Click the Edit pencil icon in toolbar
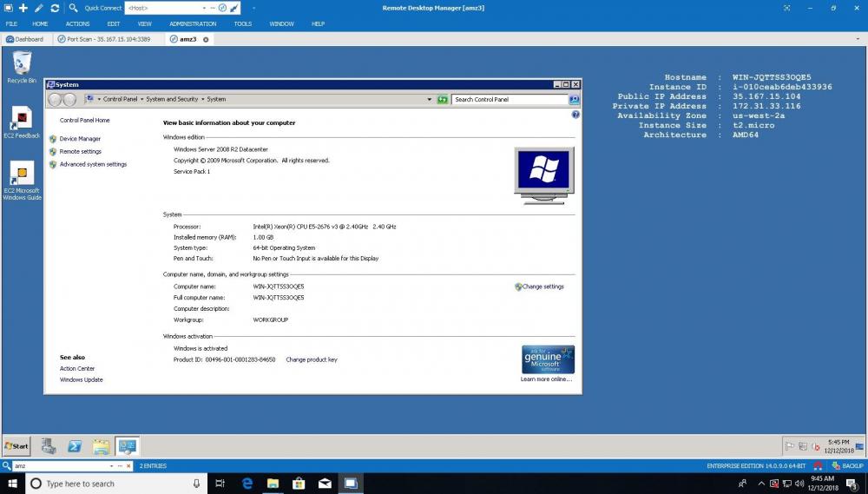 (39, 8)
